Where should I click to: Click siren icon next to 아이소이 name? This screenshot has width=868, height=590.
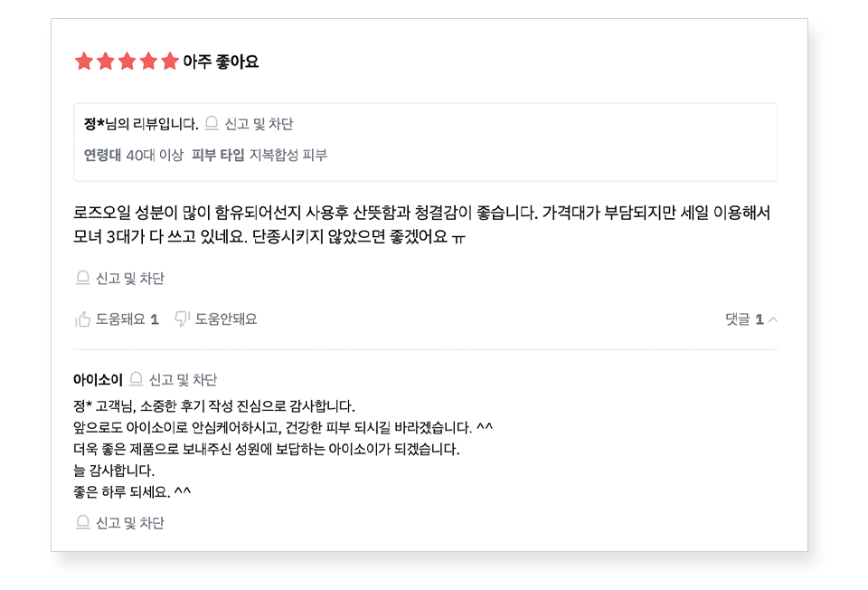tap(137, 379)
